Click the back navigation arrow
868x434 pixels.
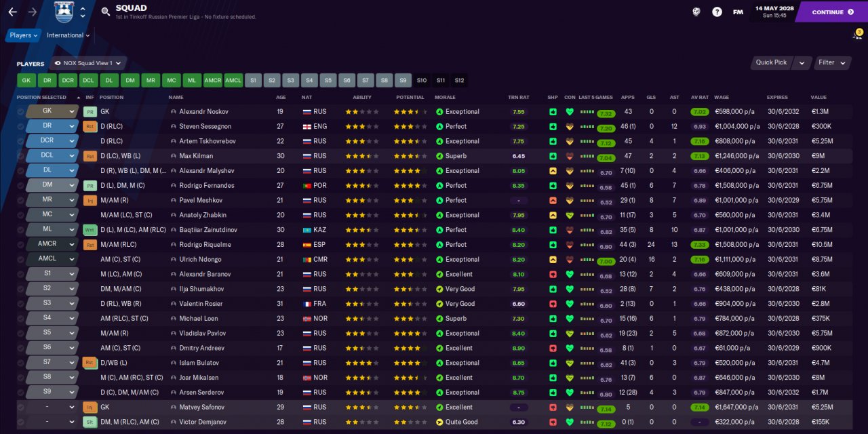(x=12, y=12)
